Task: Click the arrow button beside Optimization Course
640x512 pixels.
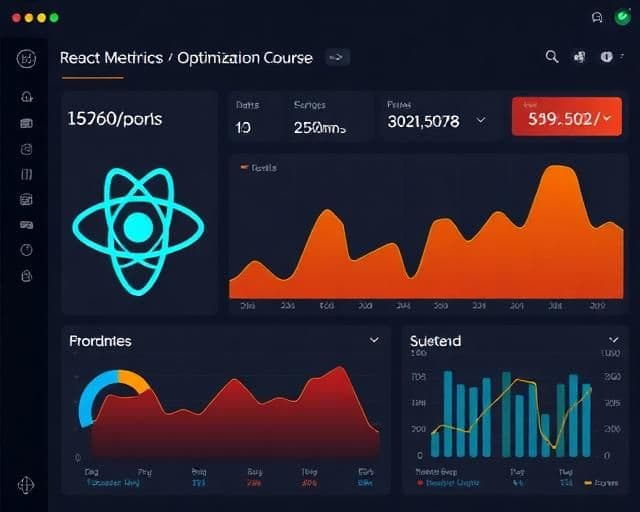Action: tap(337, 57)
